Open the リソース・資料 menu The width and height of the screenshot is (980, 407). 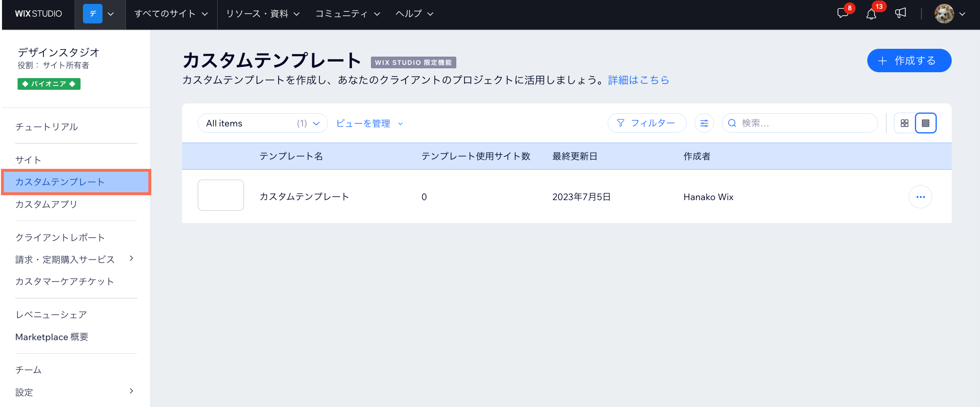pos(263,14)
